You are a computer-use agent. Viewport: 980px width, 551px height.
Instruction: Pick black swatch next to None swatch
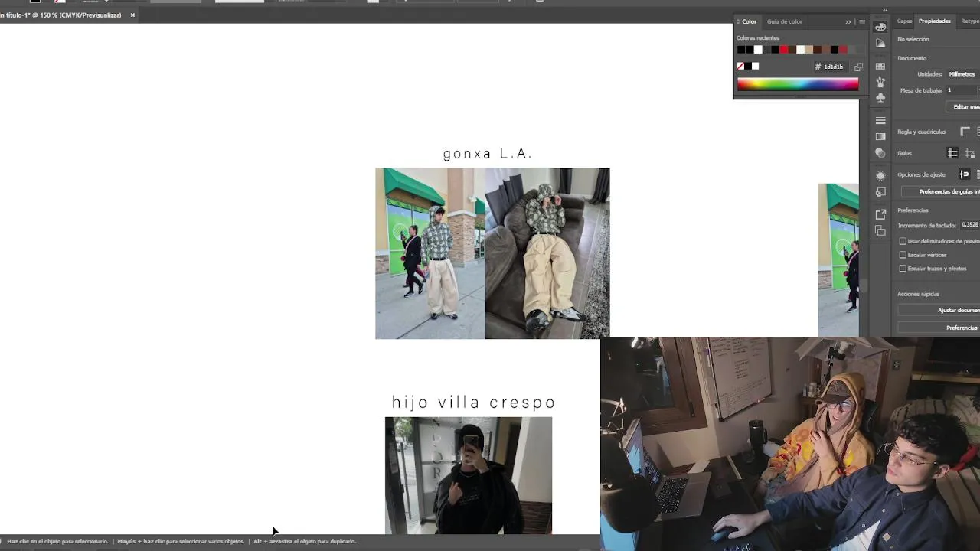click(748, 67)
